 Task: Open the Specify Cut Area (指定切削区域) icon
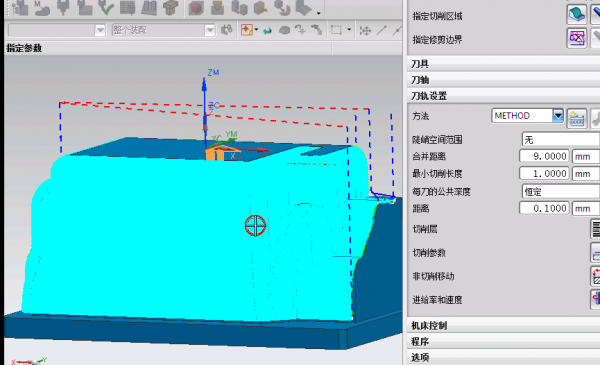point(577,15)
